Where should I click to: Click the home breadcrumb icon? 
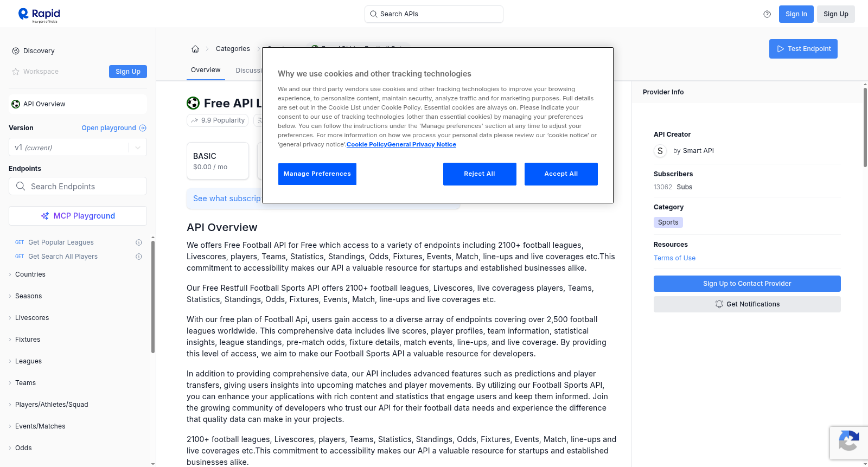195,49
